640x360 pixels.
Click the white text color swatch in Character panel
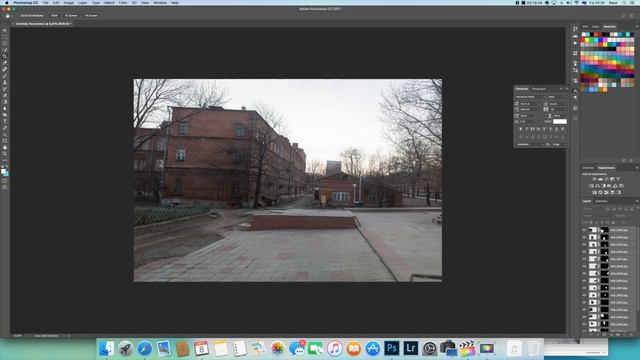coord(560,122)
